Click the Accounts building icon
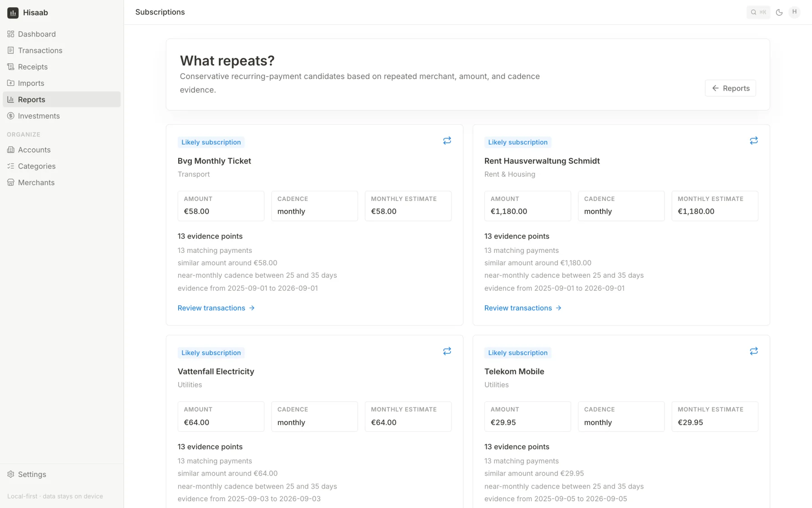This screenshot has height=508, width=812. click(11, 150)
